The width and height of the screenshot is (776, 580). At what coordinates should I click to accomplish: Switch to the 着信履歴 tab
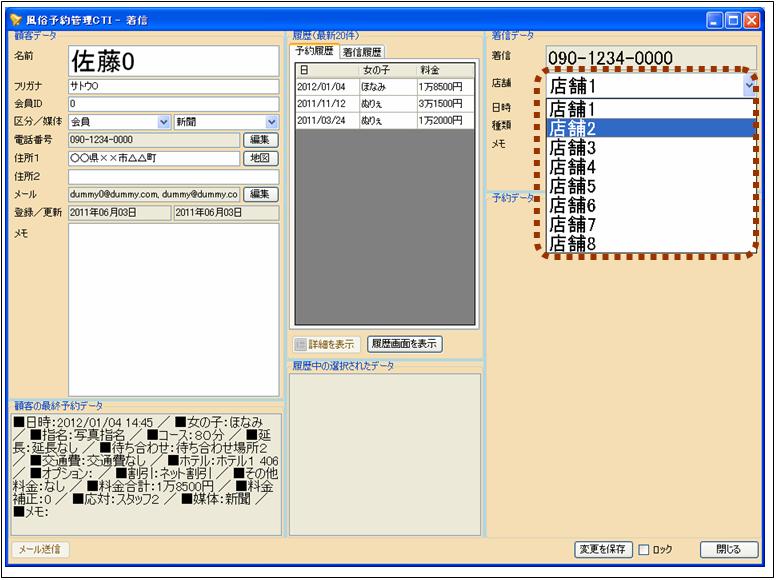click(x=362, y=51)
